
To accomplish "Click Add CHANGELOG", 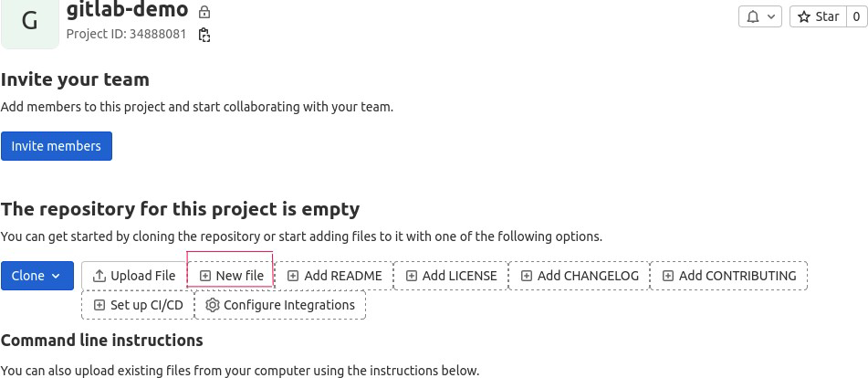I will 579,276.
